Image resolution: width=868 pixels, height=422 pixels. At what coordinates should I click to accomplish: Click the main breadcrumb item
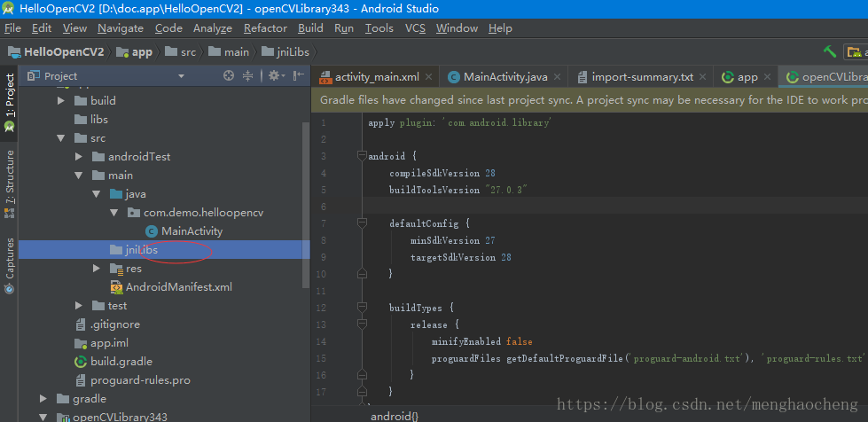click(229, 52)
